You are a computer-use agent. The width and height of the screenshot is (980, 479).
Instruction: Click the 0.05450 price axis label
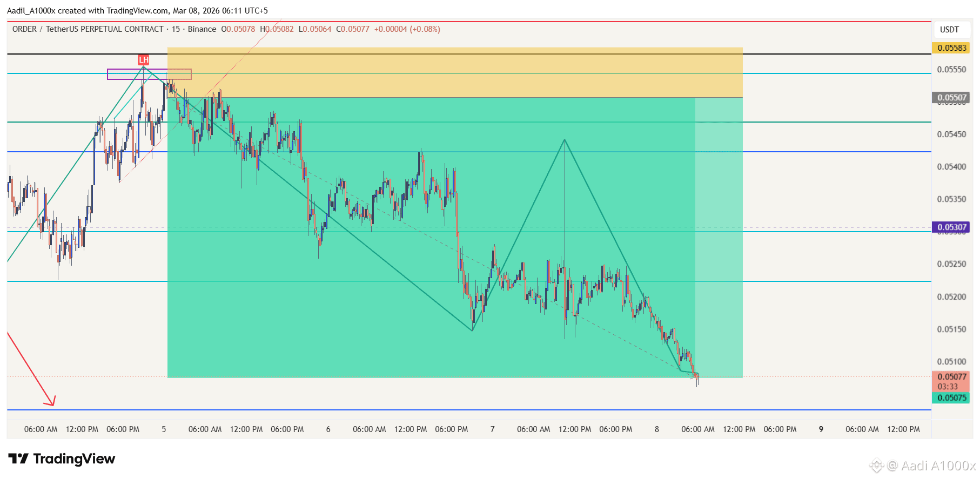(951, 134)
